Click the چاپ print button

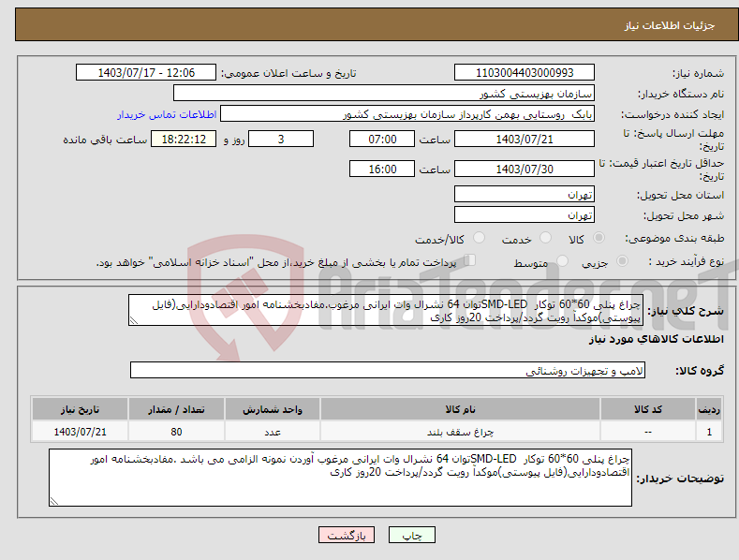(x=412, y=536)
